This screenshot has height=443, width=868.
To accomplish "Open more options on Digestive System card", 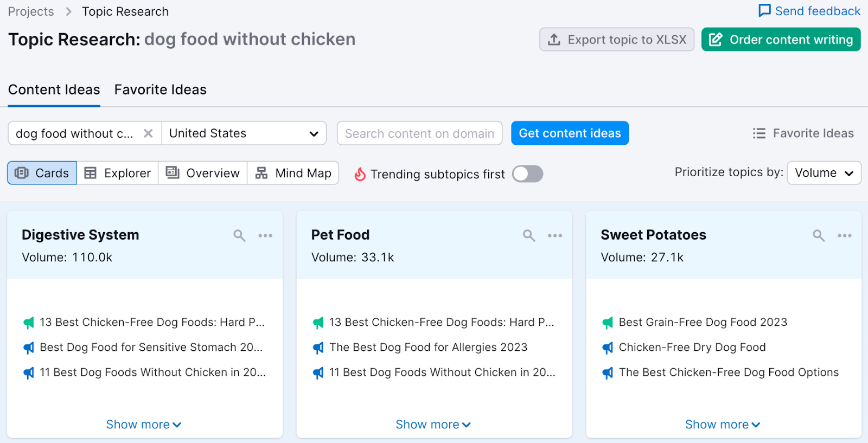I will [265, 235].
